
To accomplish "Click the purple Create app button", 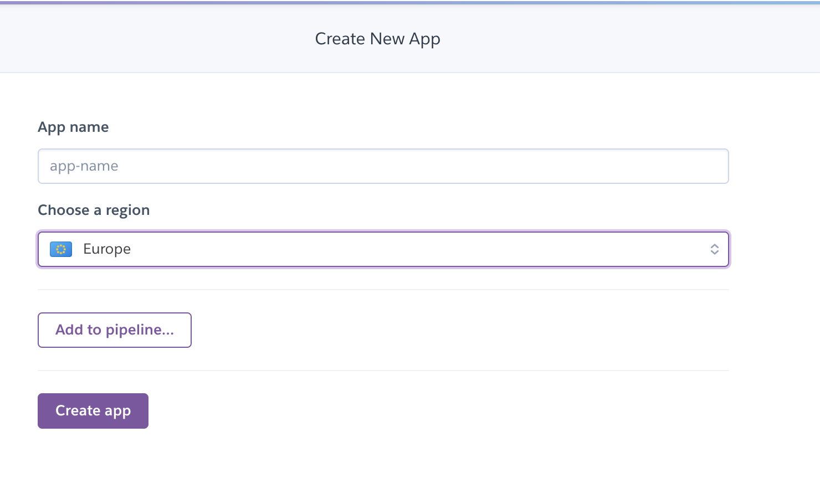I will (93, 410).
